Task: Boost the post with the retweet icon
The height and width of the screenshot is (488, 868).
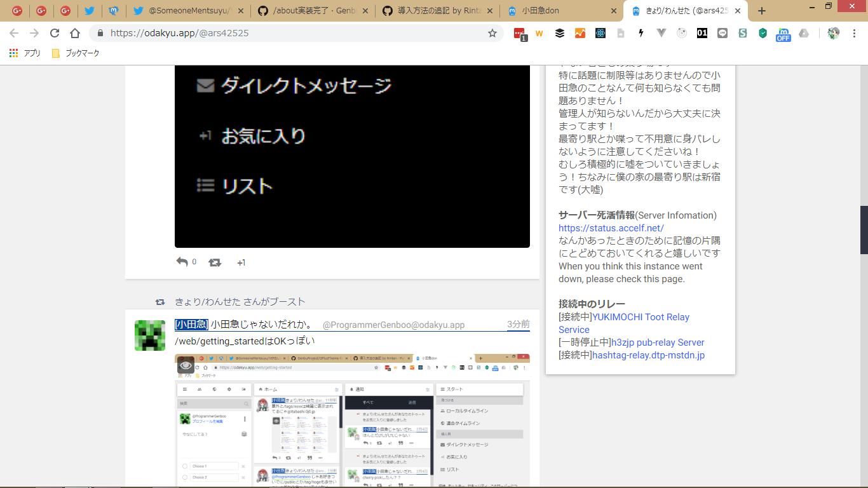Action: 215,262
